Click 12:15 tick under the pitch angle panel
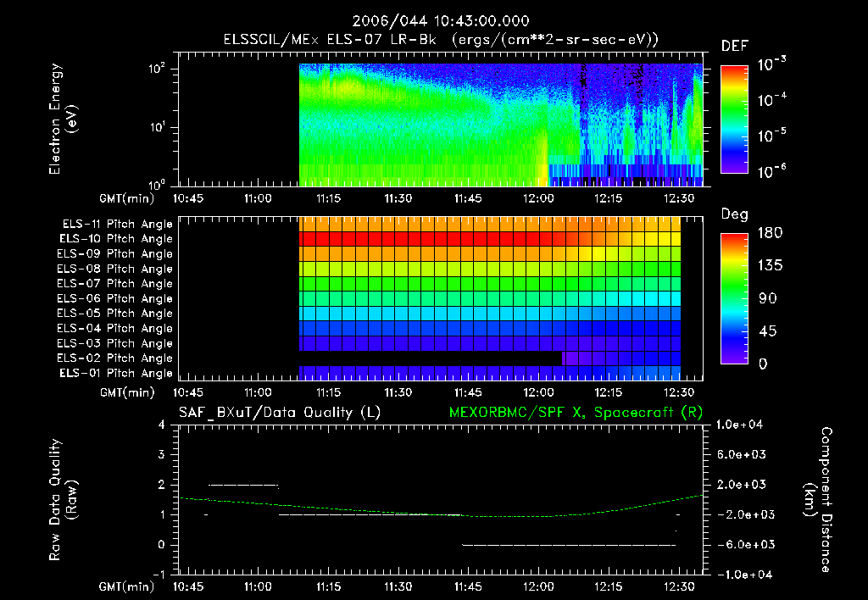This screenshot has height=600, width=868. click(x=609, y=392)
